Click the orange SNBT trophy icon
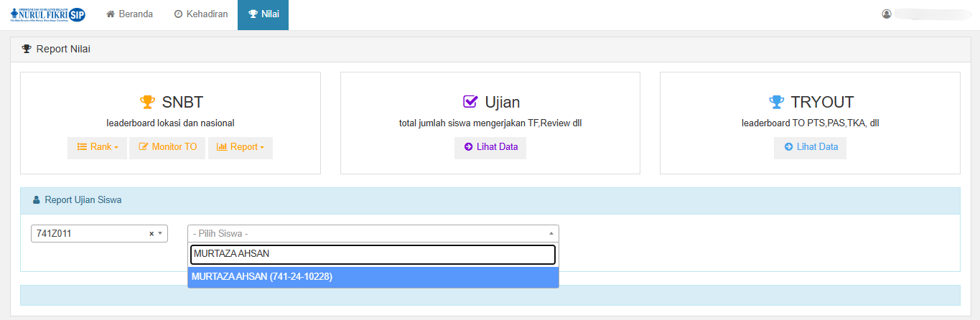This screenshot has width=980, height=320. coord(147,102)
